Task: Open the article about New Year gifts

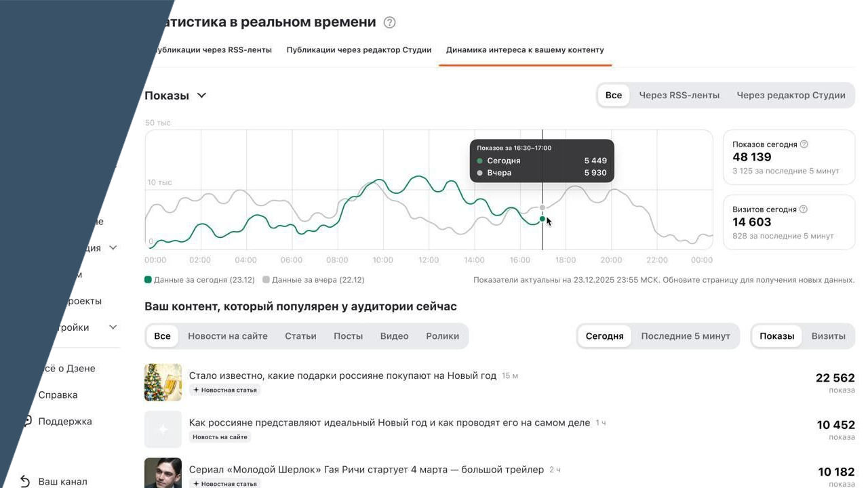Action: [342, 375]
